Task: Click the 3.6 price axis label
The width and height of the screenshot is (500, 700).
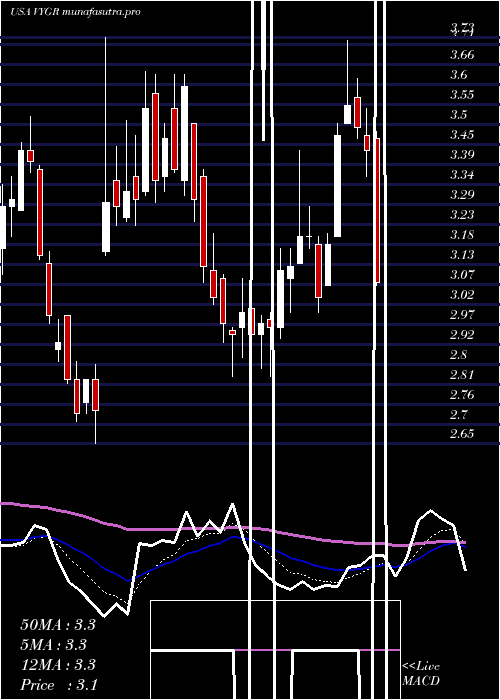Action: 459,75
